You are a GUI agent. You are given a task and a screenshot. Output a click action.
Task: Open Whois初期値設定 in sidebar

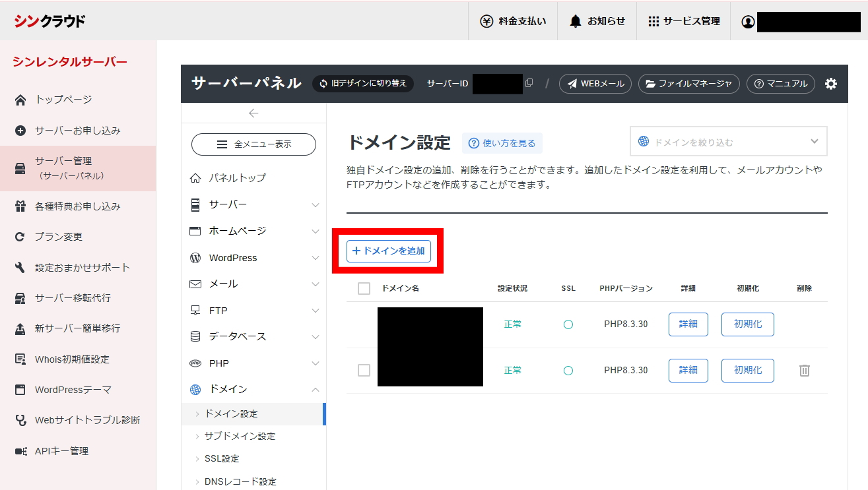tap(78, 359)
